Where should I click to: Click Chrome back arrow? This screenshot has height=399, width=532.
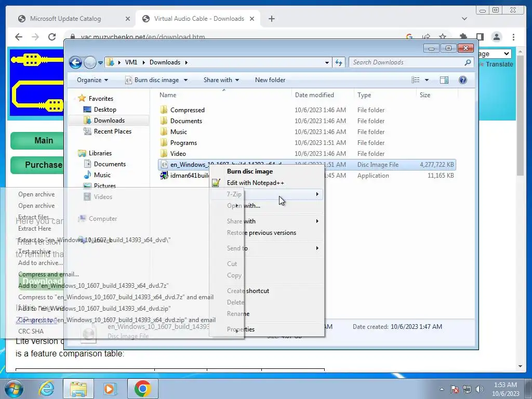[19, 37]
